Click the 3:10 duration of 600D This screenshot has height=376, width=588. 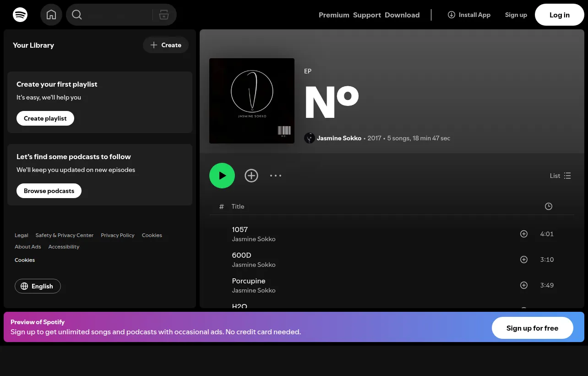tap(547, 260)
